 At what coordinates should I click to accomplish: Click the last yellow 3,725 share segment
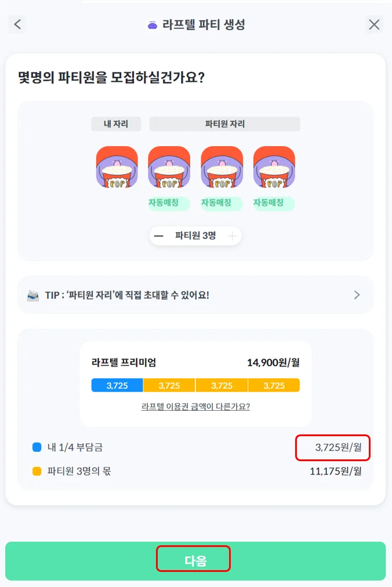coord(274,385)
